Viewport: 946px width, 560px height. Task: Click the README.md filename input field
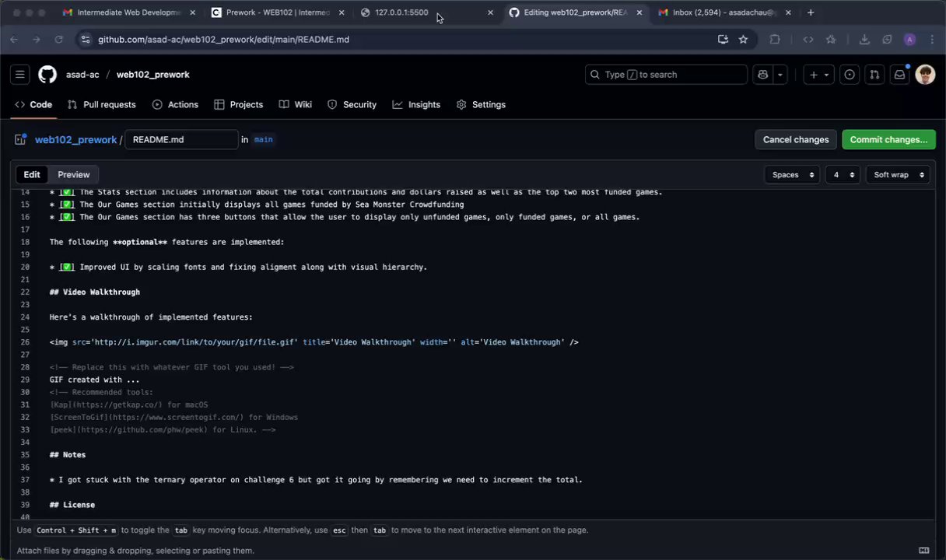(181, 140)
